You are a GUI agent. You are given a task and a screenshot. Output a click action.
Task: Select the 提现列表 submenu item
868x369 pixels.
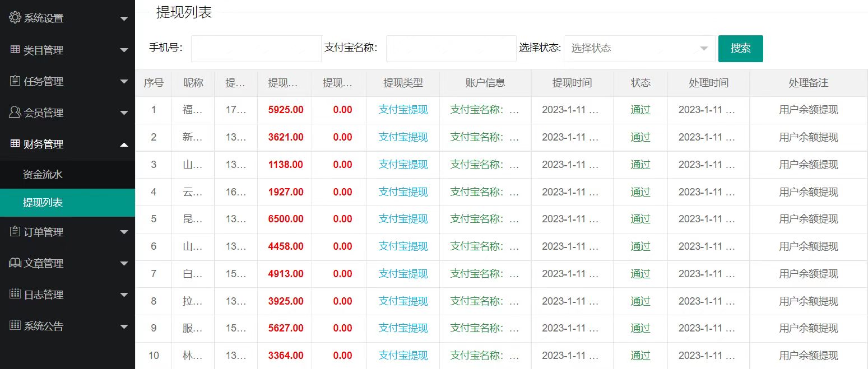tap(43, 203)
